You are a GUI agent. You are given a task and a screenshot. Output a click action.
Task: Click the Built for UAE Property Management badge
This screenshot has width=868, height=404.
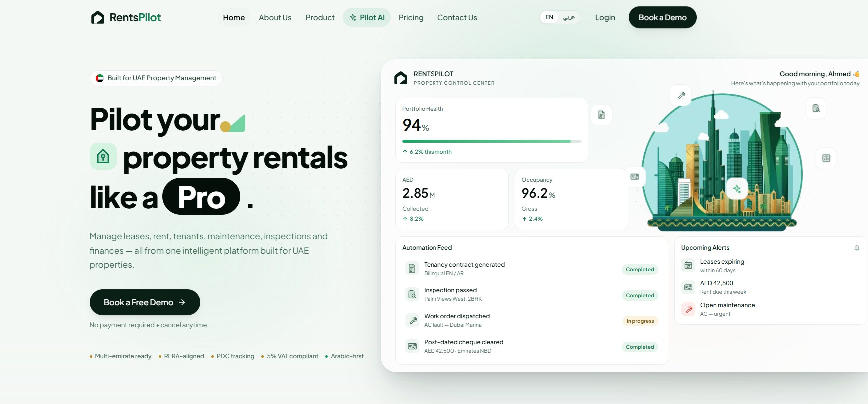tap(156, 78)
